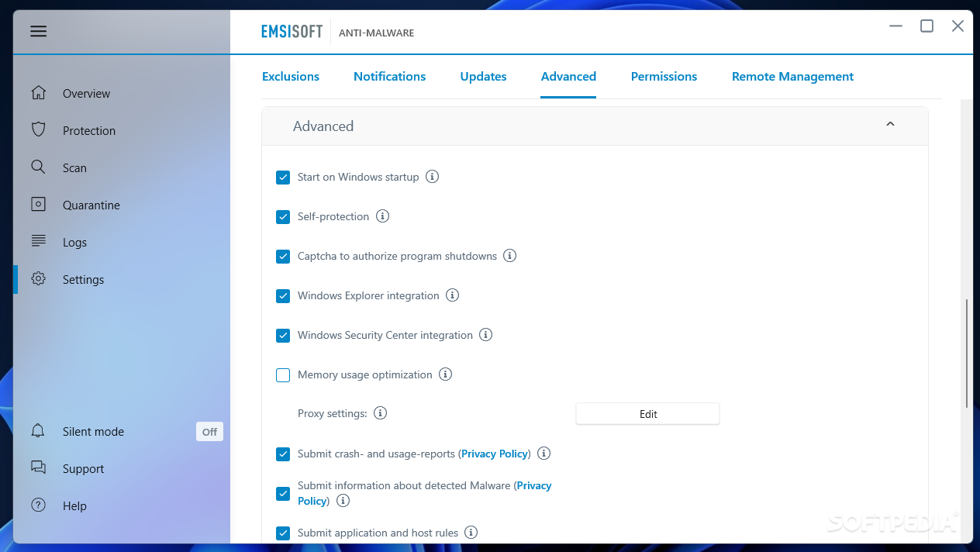The image size is (980, 552).
Task: Uncheck Windows Explorer integration
Action: click(283, 296)
